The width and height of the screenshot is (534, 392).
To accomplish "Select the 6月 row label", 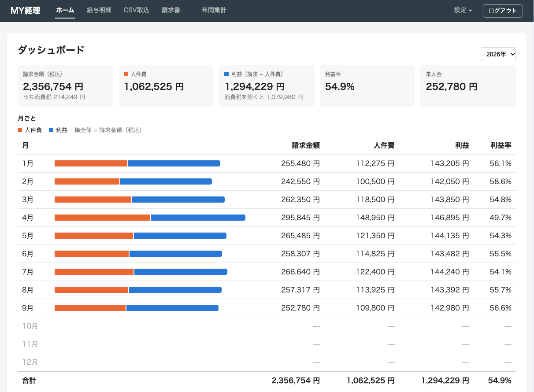I will click(x=28, y=254).
